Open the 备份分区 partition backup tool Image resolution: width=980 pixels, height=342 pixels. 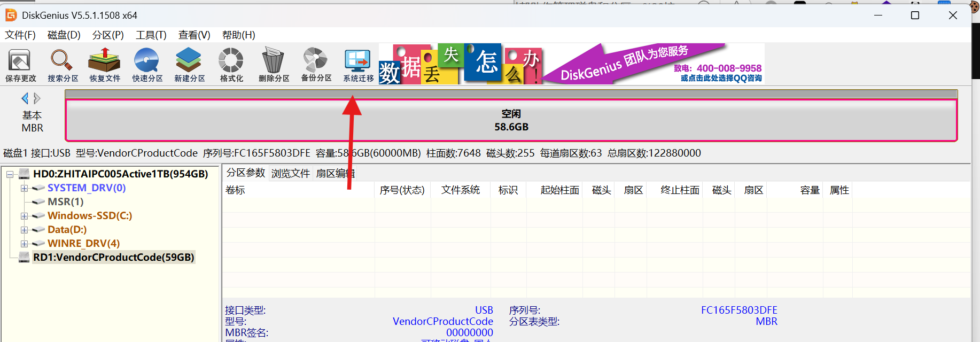[x=316, y=65]
